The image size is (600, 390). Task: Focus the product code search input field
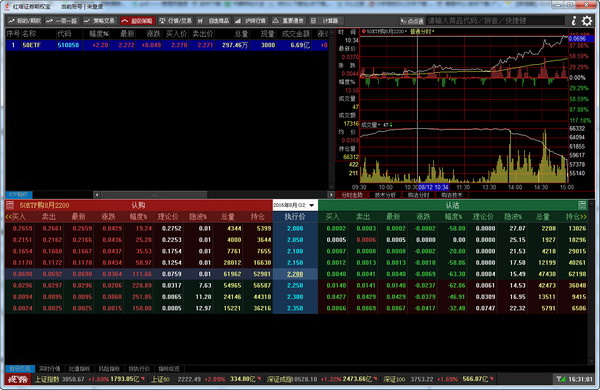pyautogui.click(x=495, y=21)
